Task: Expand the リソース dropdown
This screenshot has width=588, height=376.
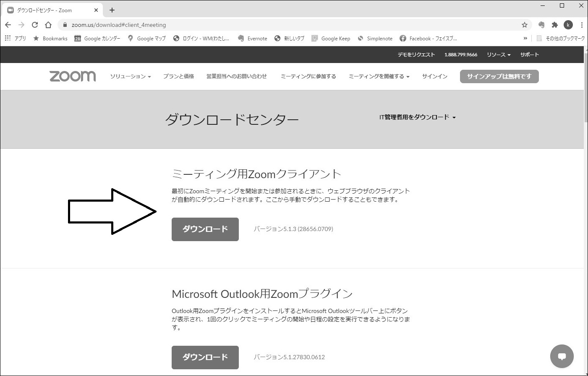Action: coord(498,54)
